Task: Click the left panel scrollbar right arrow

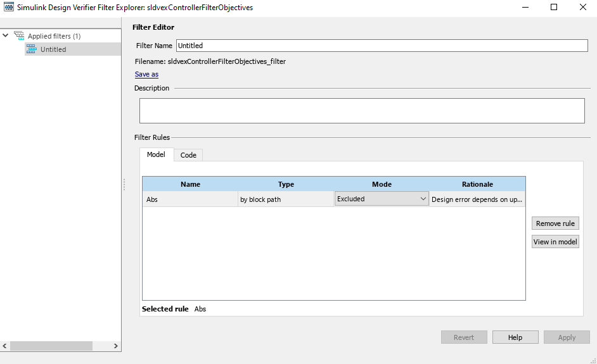Action: [x=116, y=346]
